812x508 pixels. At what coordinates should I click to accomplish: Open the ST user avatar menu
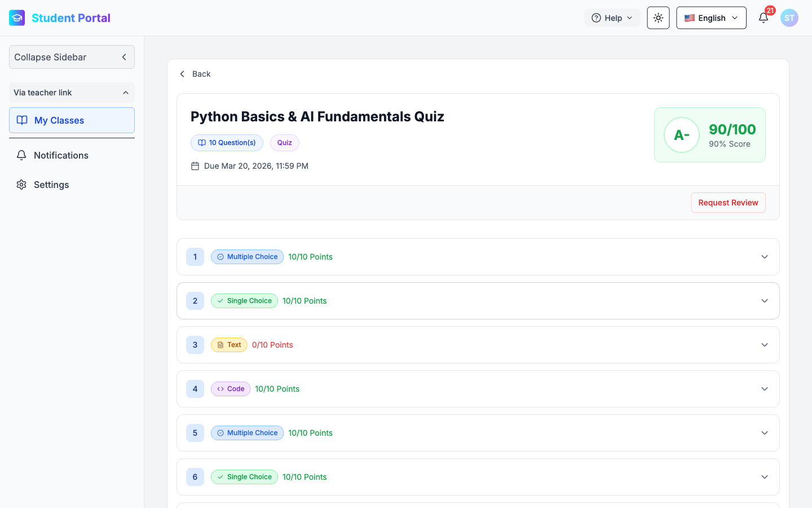(x=789, y=18)
